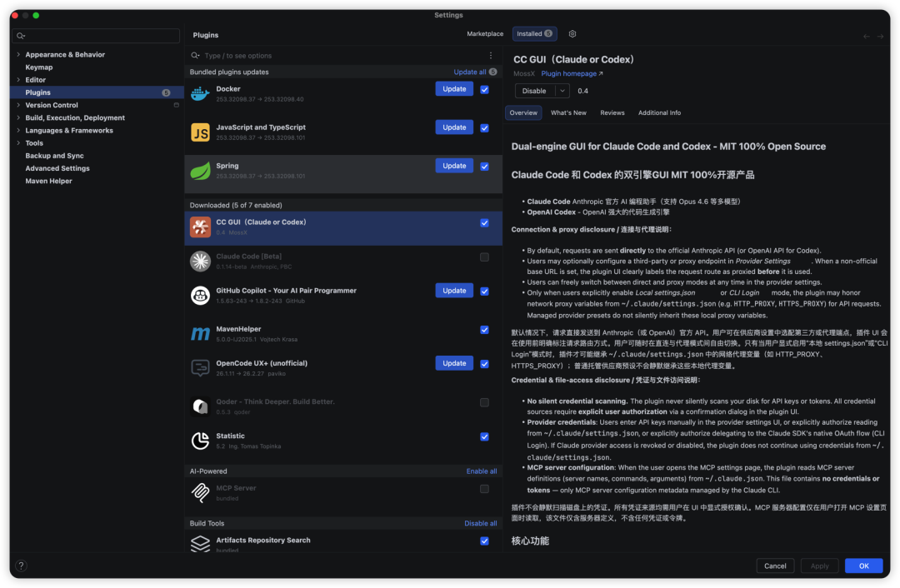Open the Disable button dropdown arrow
This screenshot has width=900, height=588.
coord(562,91)
